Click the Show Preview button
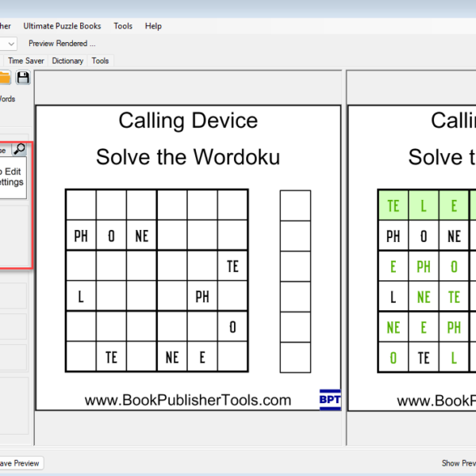Screen dimensions: 476x476 click(458, 463)
